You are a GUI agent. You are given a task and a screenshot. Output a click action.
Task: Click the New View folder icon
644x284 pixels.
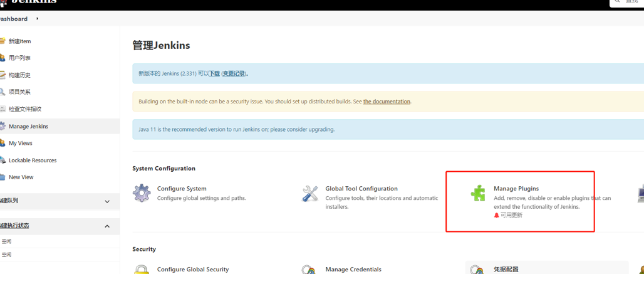click(x=2, y=177)
